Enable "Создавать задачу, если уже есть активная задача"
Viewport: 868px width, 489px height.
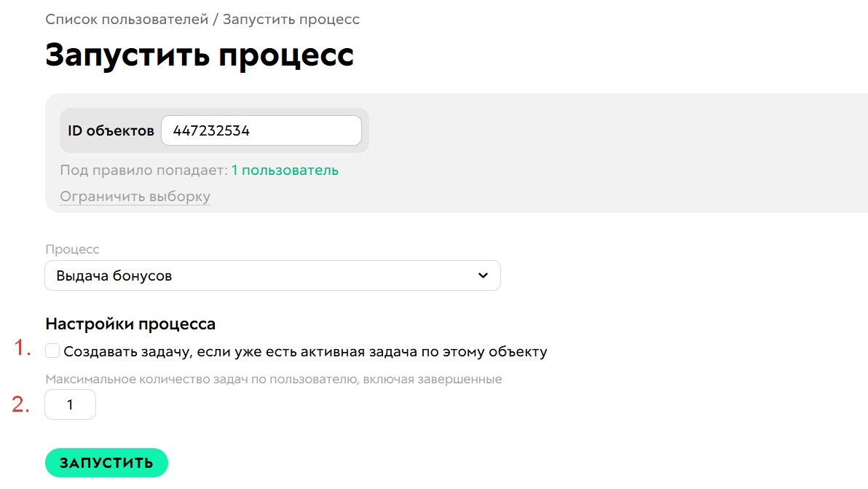point(52,351)
